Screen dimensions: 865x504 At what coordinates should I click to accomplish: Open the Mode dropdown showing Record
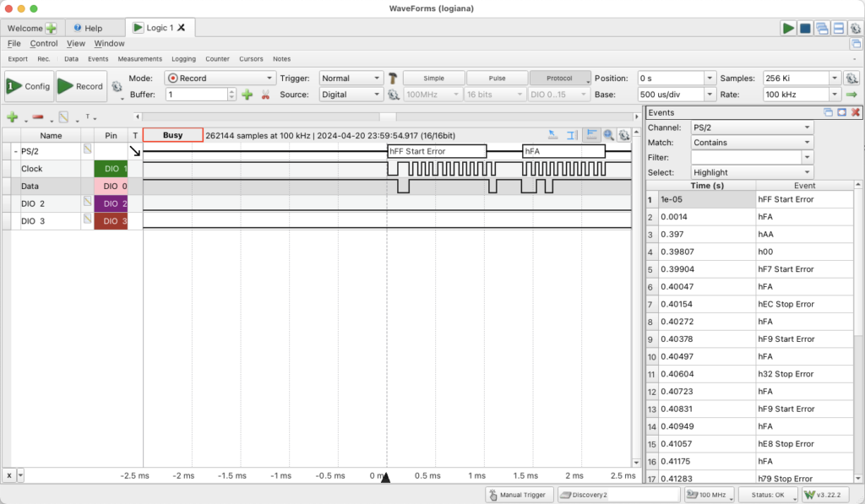click(220, 79)
